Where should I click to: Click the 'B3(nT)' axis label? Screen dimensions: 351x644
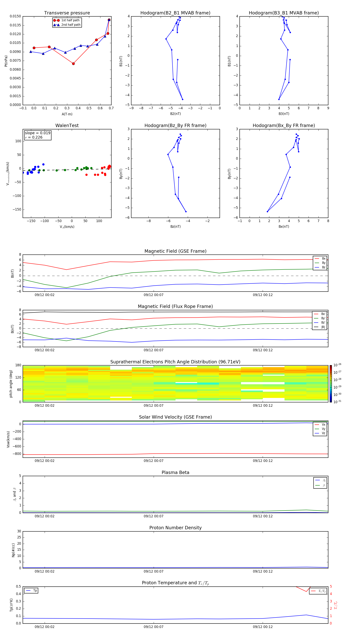pyautogui.click(x=284, y=114)
